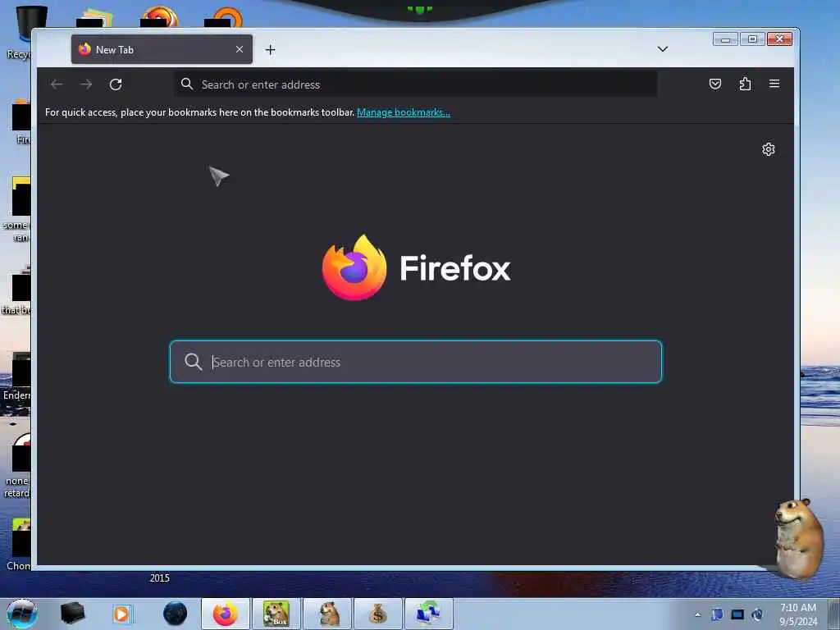840x630 pixels.
Task: Close the New Tab tab
Action: pos(240,49)
